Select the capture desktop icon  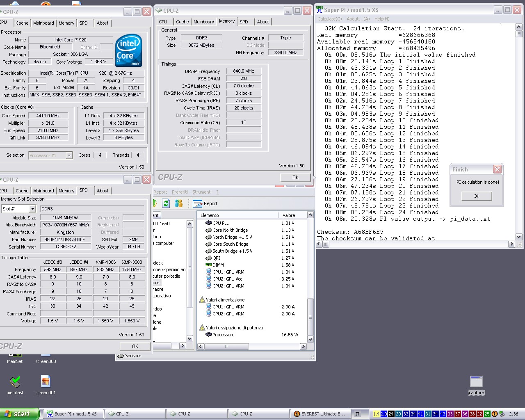476,386
